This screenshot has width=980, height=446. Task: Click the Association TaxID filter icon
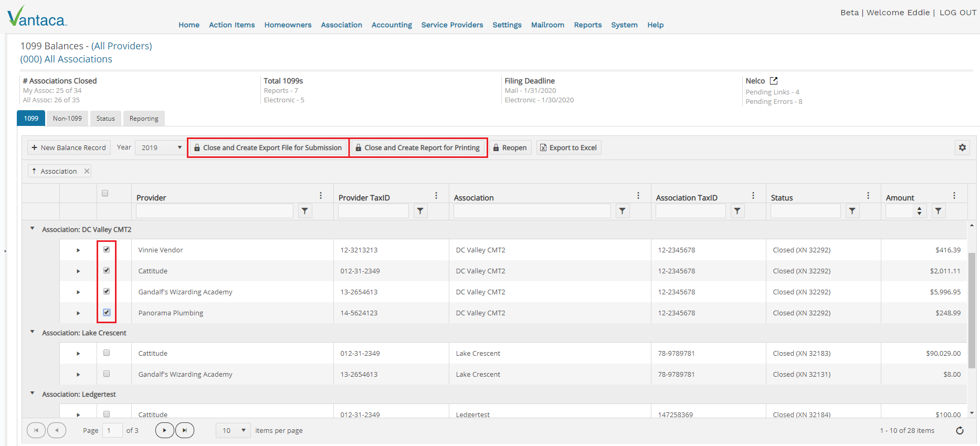(x=737, y=211)
